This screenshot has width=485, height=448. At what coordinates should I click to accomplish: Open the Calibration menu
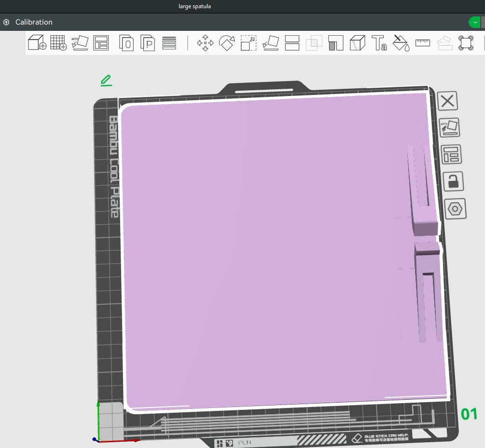pyautogui.click(x=34, y=22)
